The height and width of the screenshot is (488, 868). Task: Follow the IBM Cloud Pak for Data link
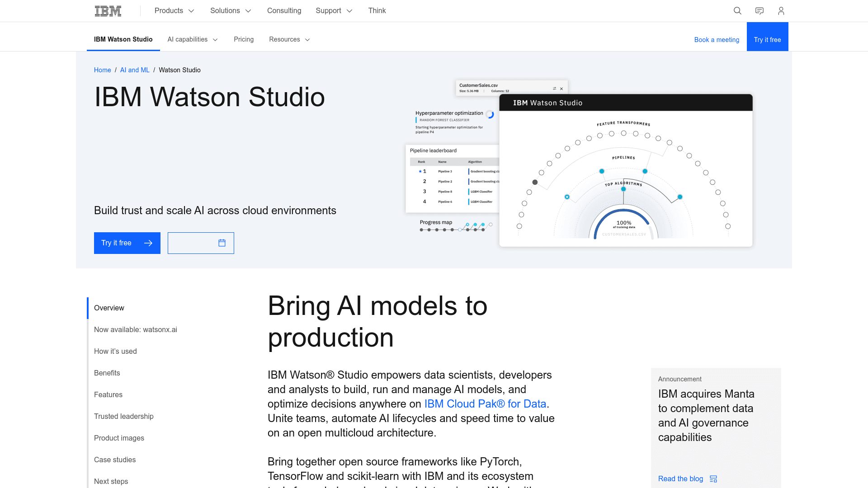tap(484, 404)
